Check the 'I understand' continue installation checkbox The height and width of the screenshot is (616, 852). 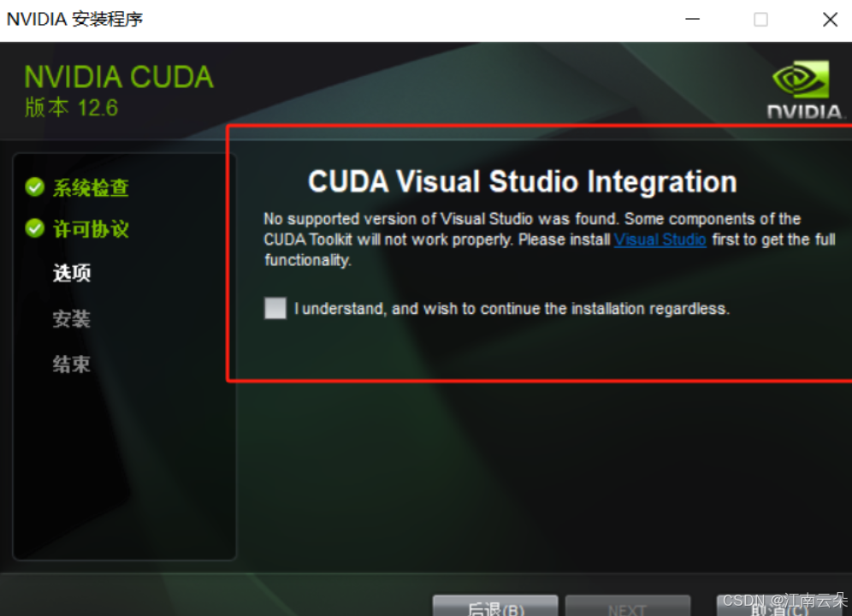pyautogui.click(x=275, y=308)
